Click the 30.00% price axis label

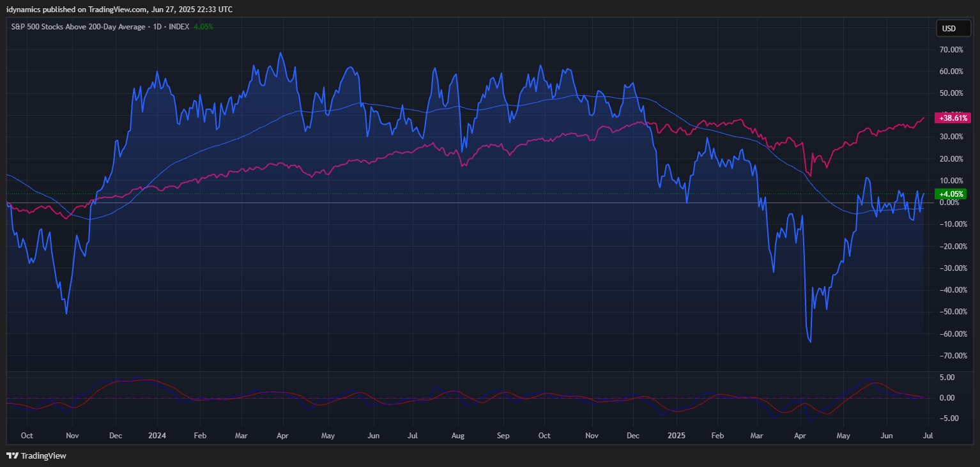(951, 137)
